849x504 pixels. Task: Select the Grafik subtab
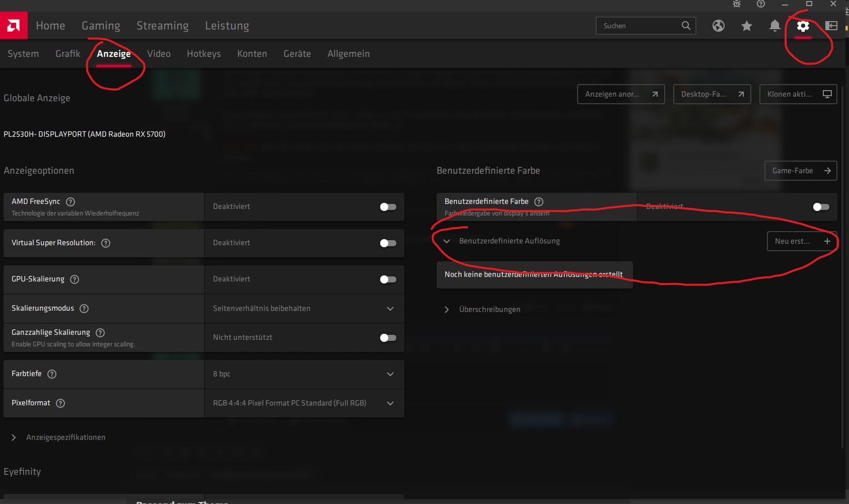tap(68, 54)
